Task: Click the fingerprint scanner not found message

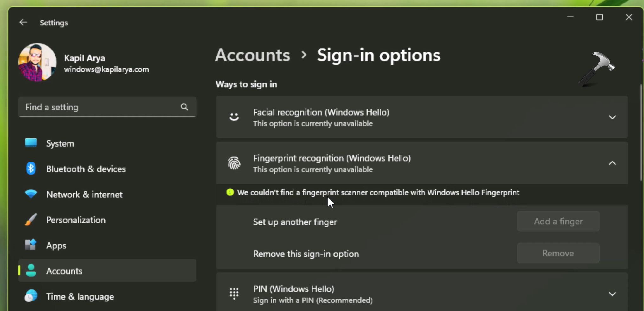Action: tap(378, 192)
